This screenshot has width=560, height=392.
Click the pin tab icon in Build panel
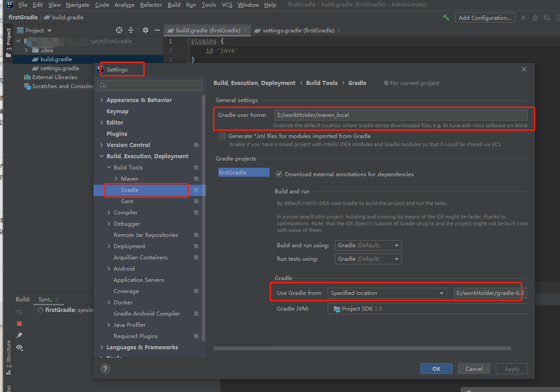(x=19, y=335)
